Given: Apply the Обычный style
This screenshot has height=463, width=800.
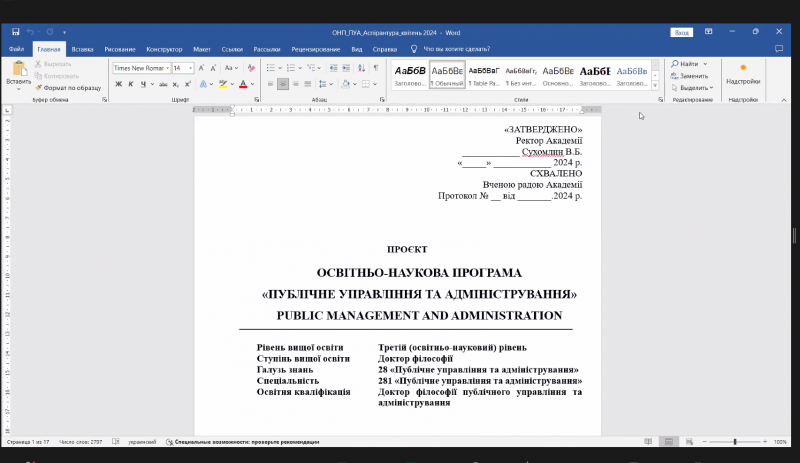Looking at the screenshot, I should coord(447,75).
